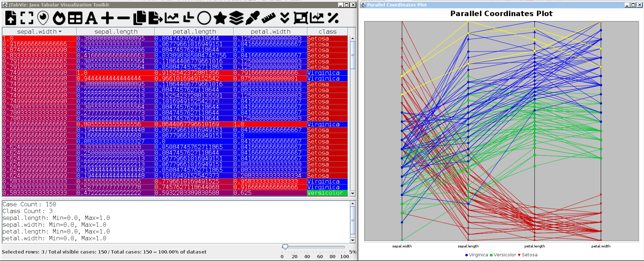Click the green Versicolor legend entry
This screenshot has height=261, width=644.
point(503,255)
